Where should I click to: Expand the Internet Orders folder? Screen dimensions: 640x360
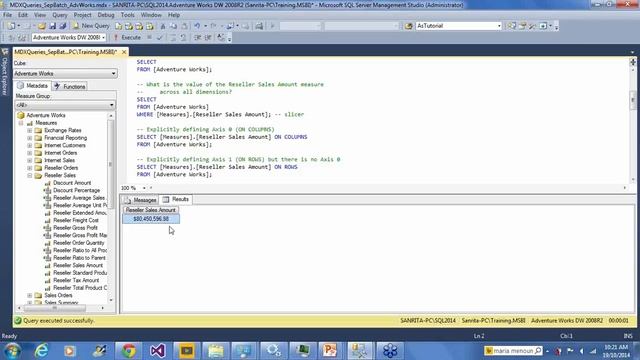pyautogui.click(x=29, y=153)
